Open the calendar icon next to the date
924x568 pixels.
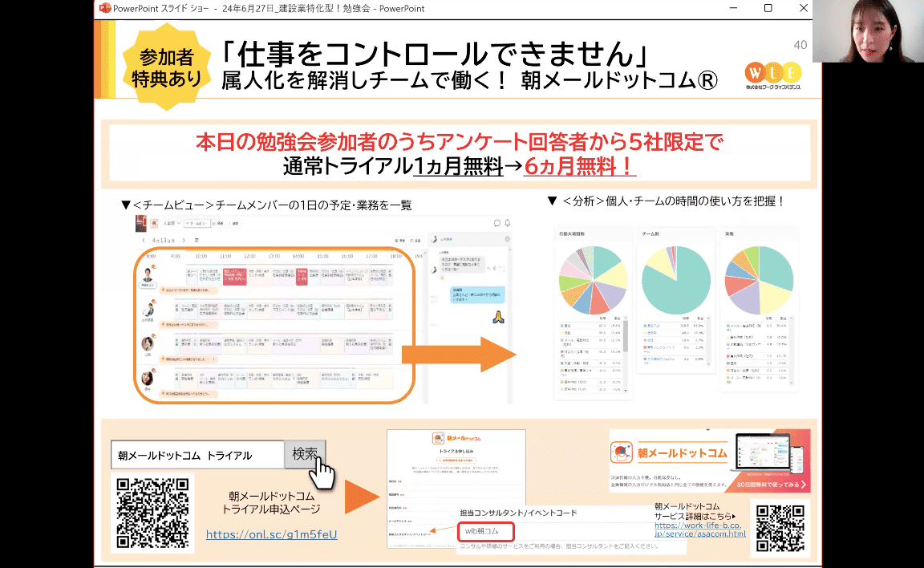pos(197,241)
